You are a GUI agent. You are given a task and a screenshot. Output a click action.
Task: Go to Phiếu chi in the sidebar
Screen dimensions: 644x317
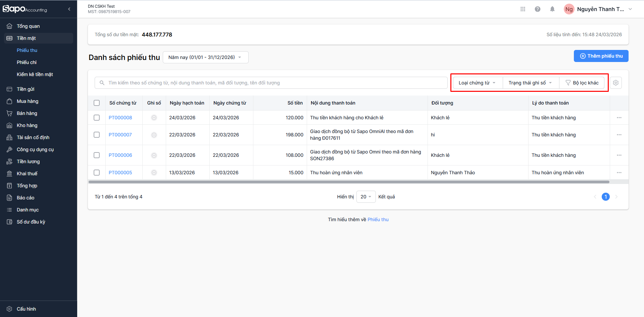pos(27,62)
